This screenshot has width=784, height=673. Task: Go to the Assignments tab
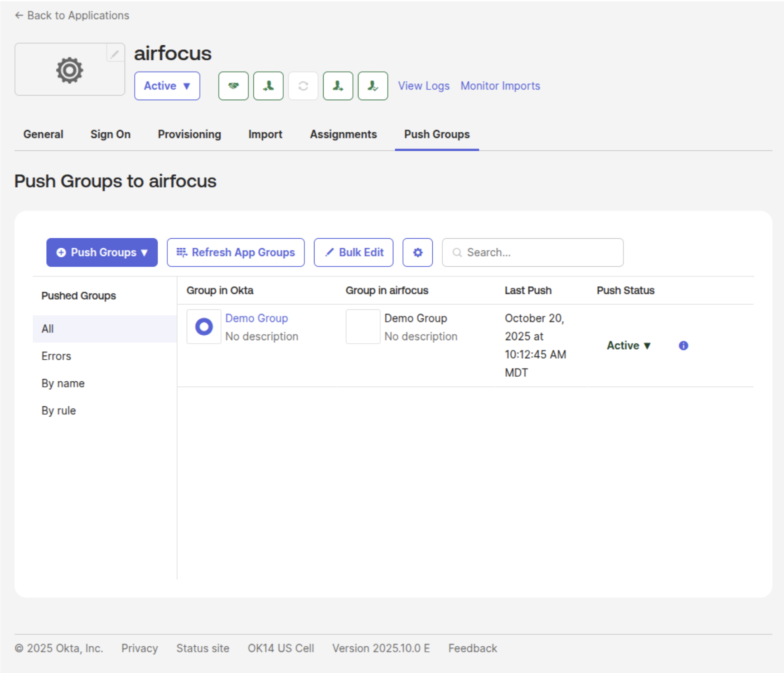pyautogui.click(x=344, y=135)
